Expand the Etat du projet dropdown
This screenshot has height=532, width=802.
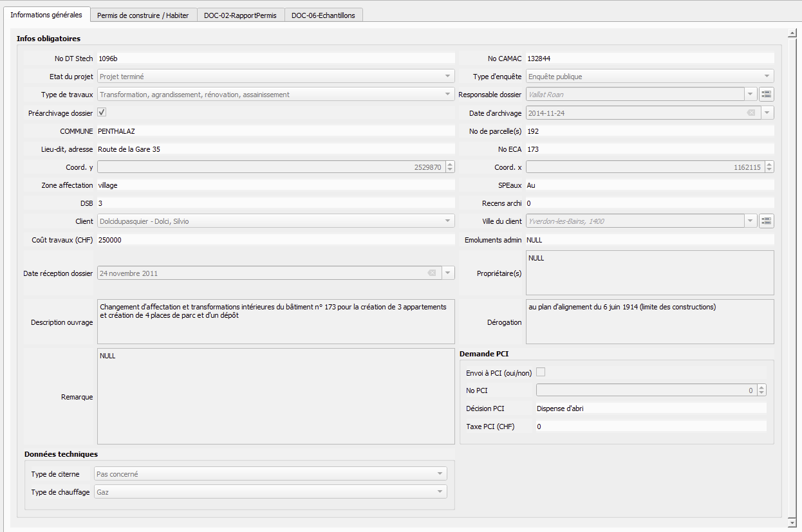448,77
